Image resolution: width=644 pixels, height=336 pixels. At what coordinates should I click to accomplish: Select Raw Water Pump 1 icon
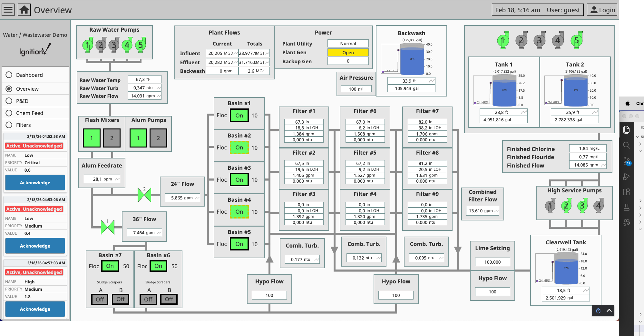(87, 45)
